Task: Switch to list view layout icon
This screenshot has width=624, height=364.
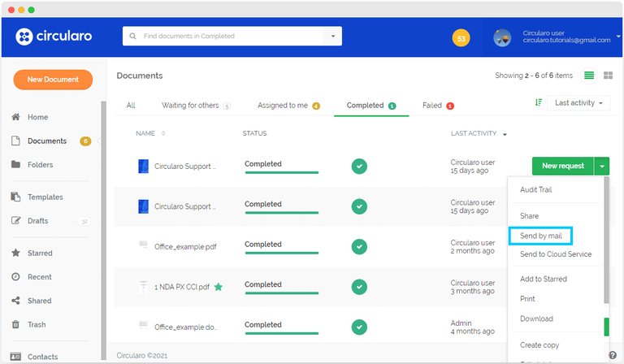Action: 589,76
